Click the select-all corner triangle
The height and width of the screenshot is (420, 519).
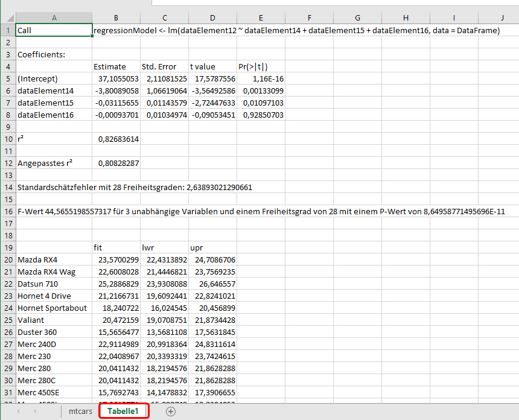(x=7, y=18)
